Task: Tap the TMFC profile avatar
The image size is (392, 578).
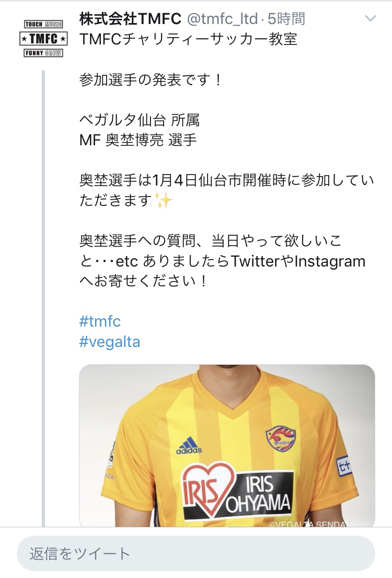Action: [44, 38]
